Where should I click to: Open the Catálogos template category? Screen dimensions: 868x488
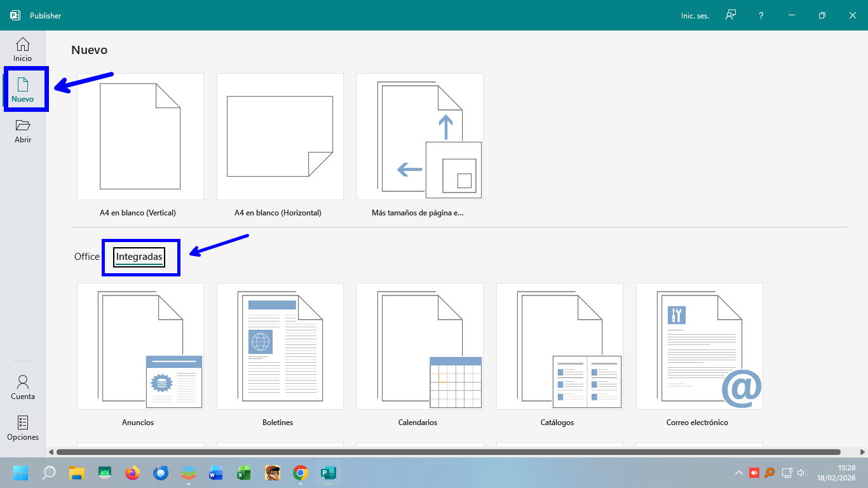click(560, 346)
